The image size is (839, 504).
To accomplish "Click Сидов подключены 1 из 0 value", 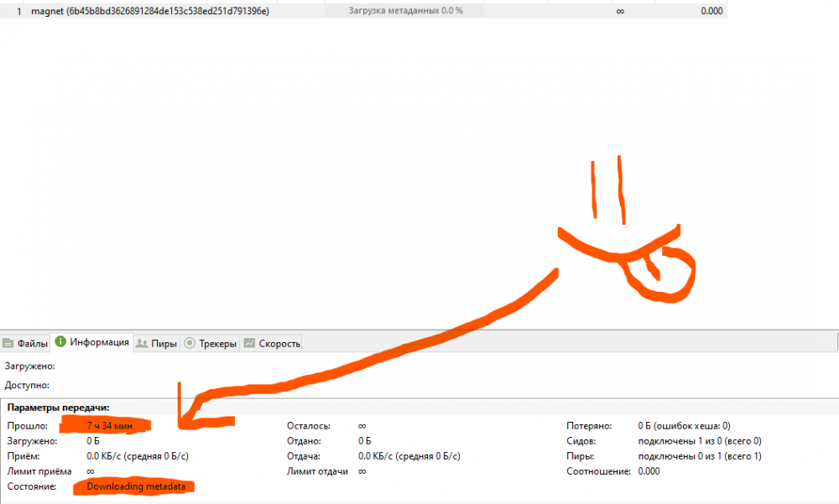I will click(700, 441).
